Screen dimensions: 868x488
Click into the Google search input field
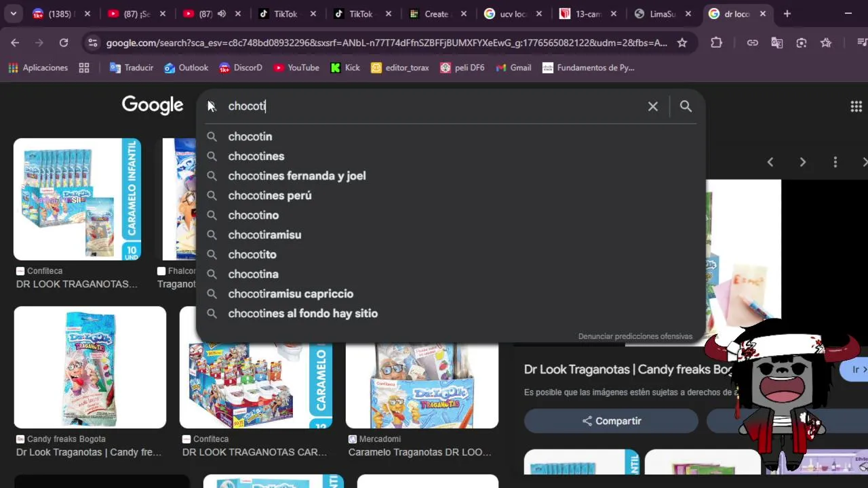click(434, 106)
